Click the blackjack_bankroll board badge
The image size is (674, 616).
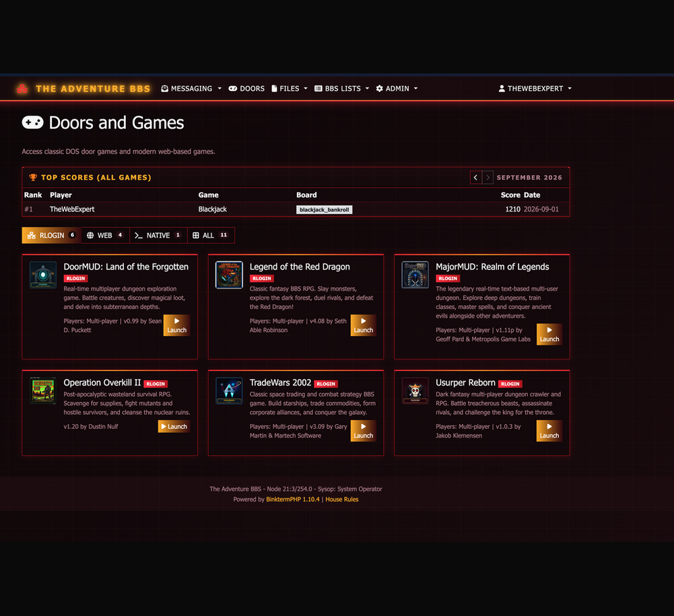[x=324, y=209]
